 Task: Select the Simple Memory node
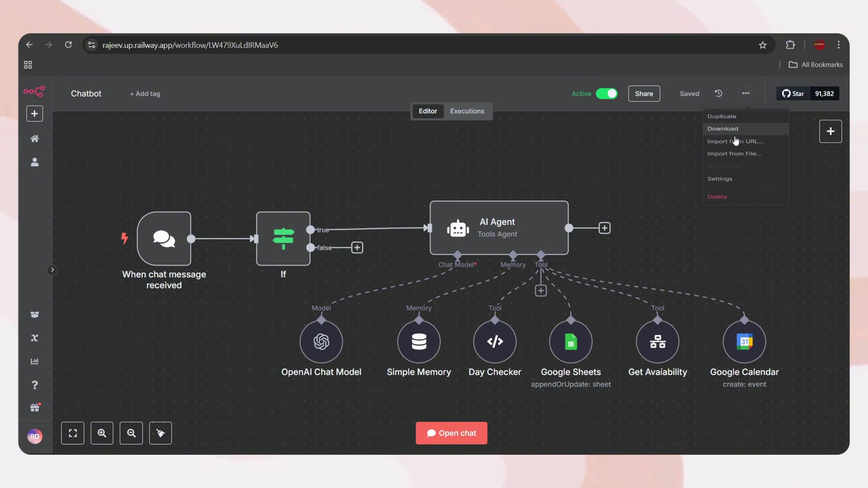pos(419,342)
